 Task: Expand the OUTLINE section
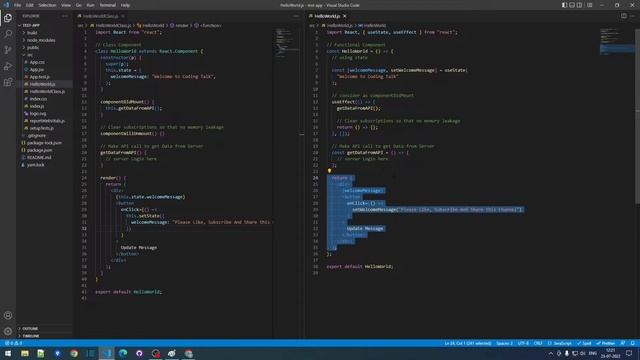point(30,328)
